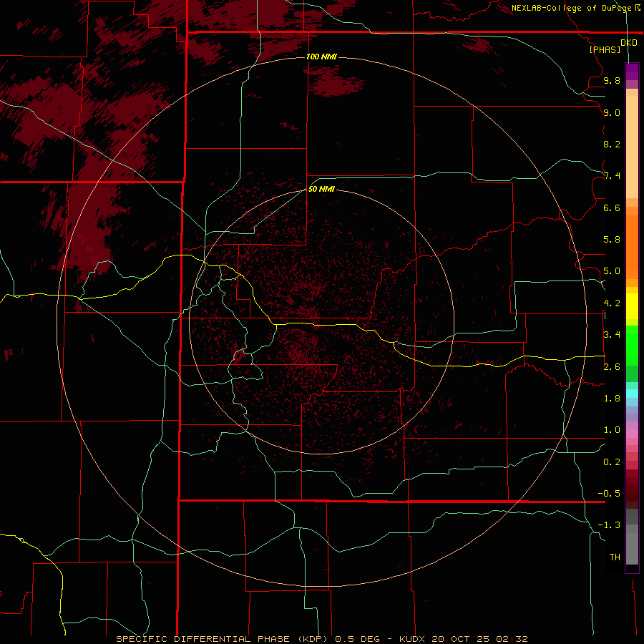Select the 1.8 scale value
Image resolution: width=644 pixels, height=644 pixels.
pyautogui.click(x=612, y=399)
